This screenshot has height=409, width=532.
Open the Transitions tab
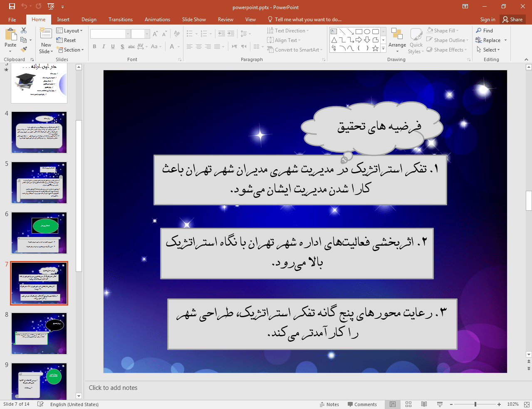[120, 20]
